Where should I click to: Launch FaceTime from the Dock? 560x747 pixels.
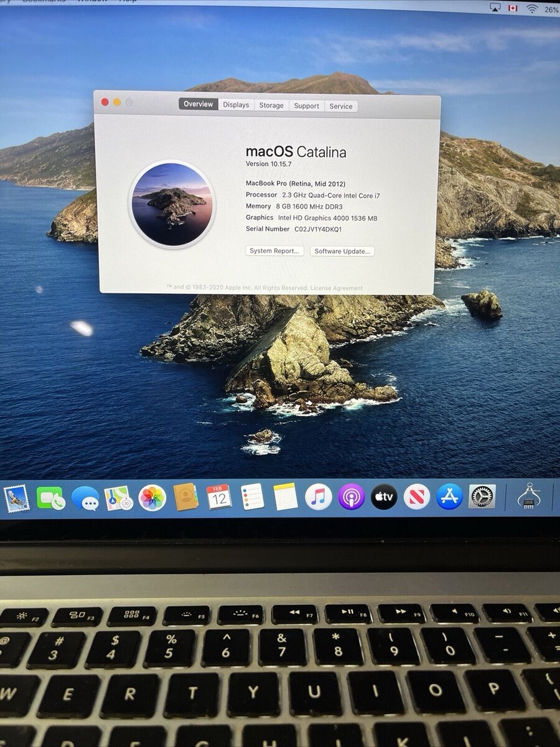click(51, 499)
